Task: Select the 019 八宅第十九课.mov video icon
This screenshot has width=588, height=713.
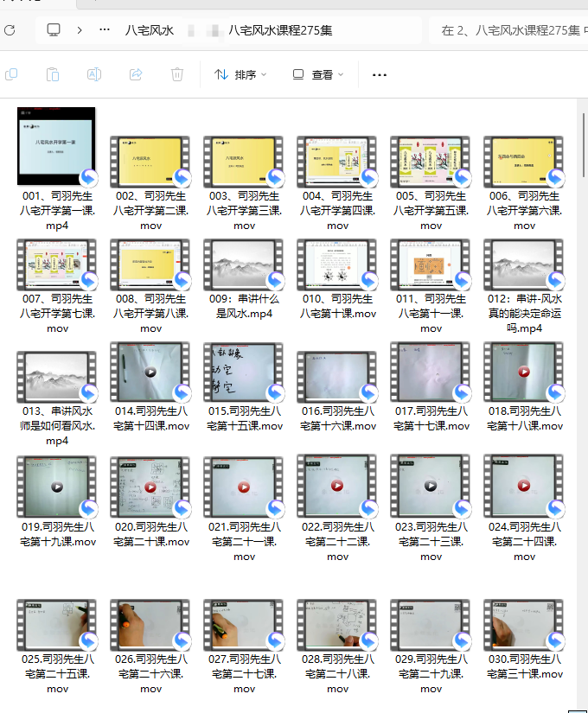Action: [x=56, y=487]
